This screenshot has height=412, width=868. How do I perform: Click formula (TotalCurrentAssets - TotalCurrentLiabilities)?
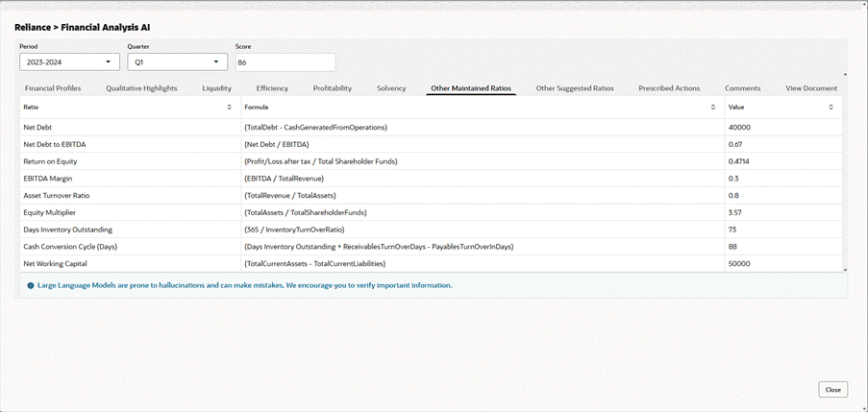(x=315, y=264)
